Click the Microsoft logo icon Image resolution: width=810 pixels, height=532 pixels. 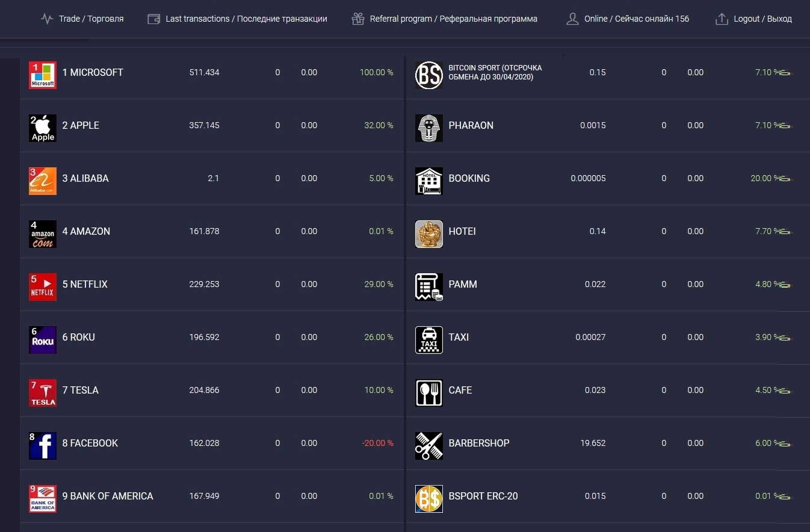(x=43, y=75)
